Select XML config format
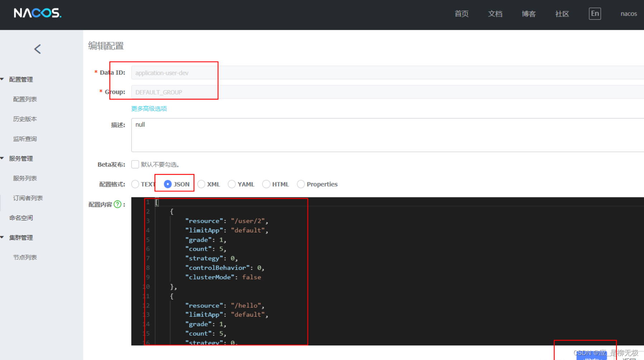644x360 pixels. pyautogui.click(x=201, y=184)
